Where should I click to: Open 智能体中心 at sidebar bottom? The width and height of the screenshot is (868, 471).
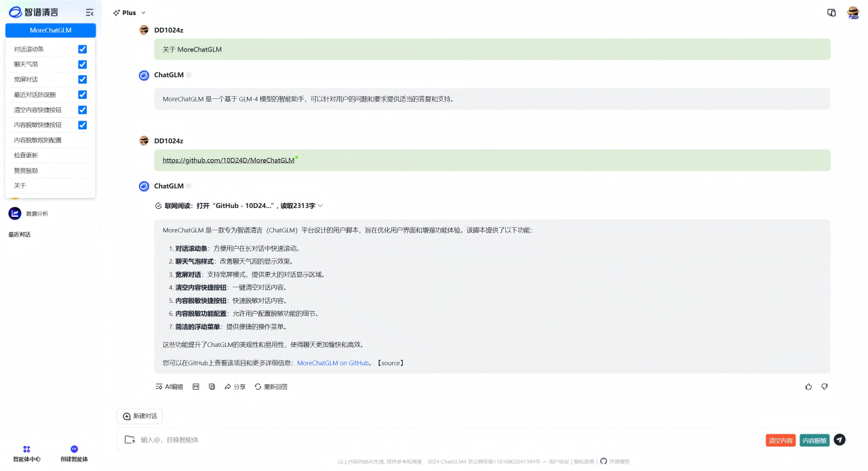click(x=26, y=454)
